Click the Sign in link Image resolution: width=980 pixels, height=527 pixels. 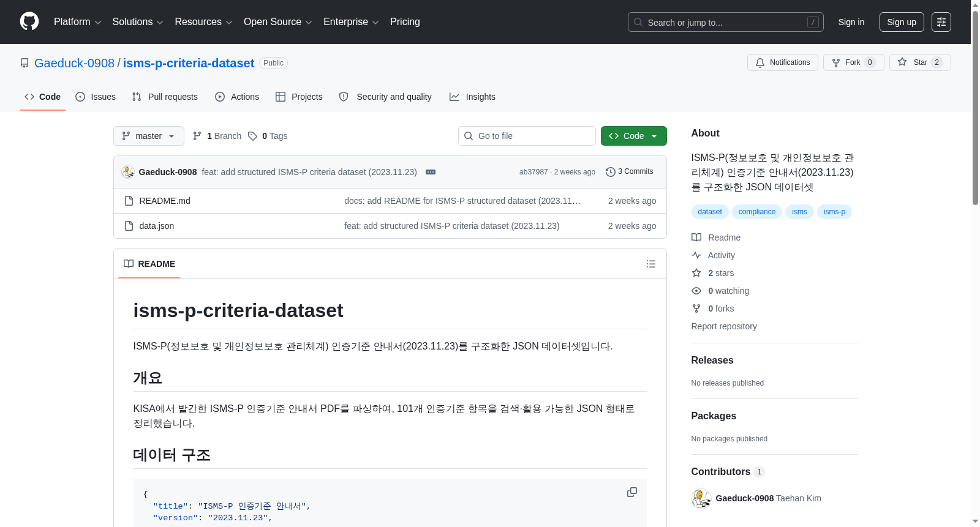[851, 22]
